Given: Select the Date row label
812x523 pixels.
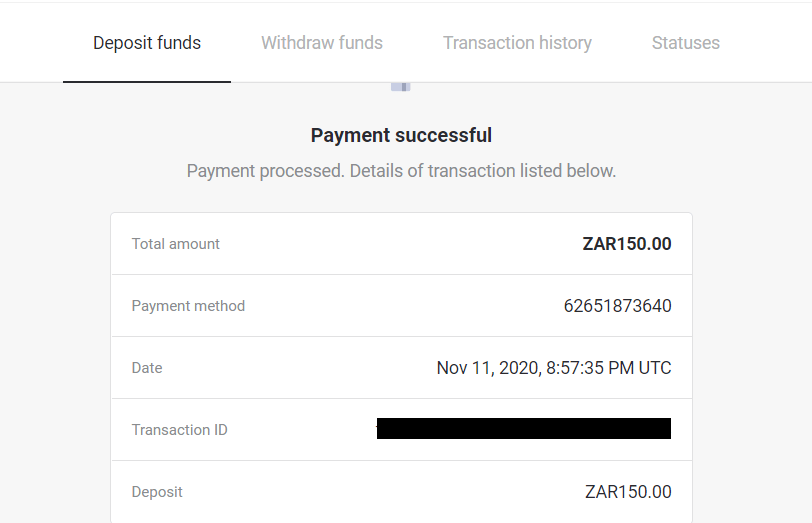Looking at the screenshot, I should (x=147, y=368).
